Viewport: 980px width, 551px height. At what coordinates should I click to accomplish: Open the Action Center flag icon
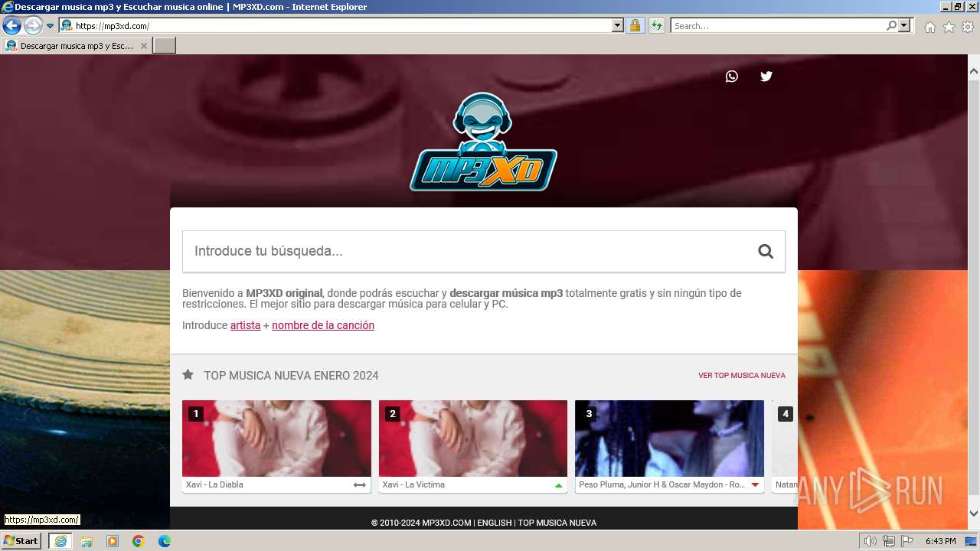pos(907,541)
